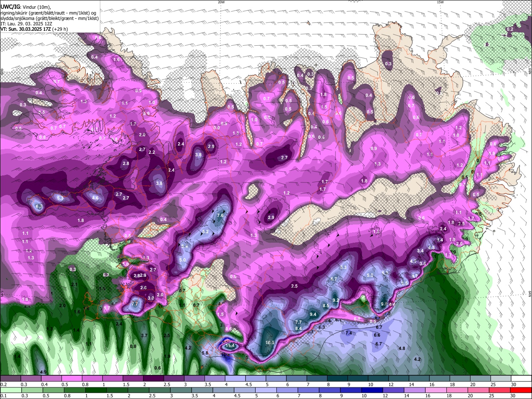
Task: Click the 15.4 precipitation value on the map
Action: tap(230, 345)
